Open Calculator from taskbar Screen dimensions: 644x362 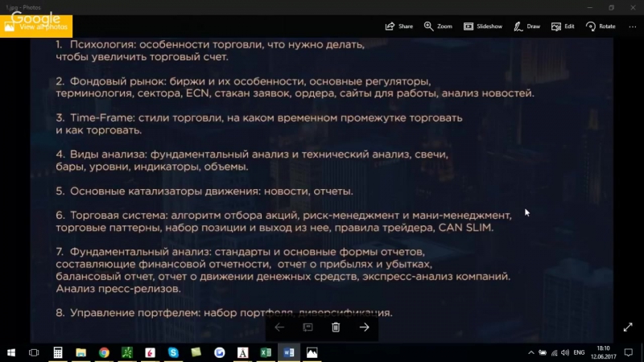58,352
